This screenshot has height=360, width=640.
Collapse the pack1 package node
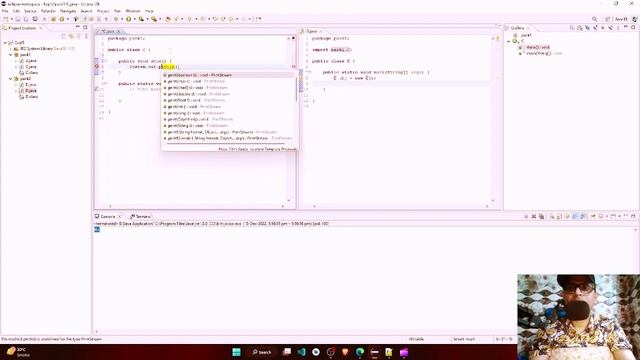coord(11,54)
